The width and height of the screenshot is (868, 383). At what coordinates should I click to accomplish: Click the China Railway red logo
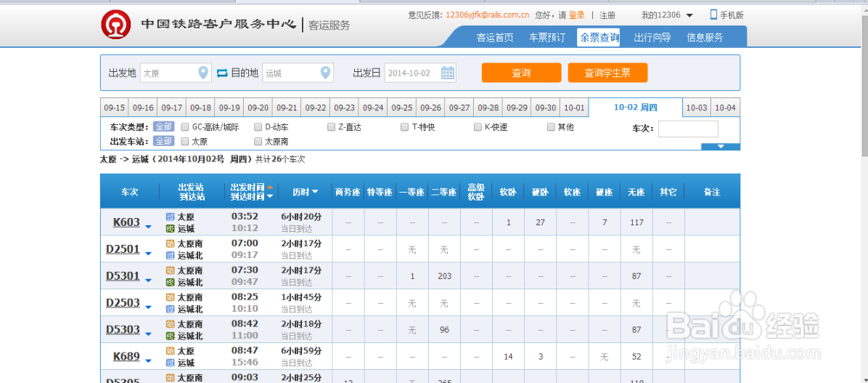click(115, 24)
